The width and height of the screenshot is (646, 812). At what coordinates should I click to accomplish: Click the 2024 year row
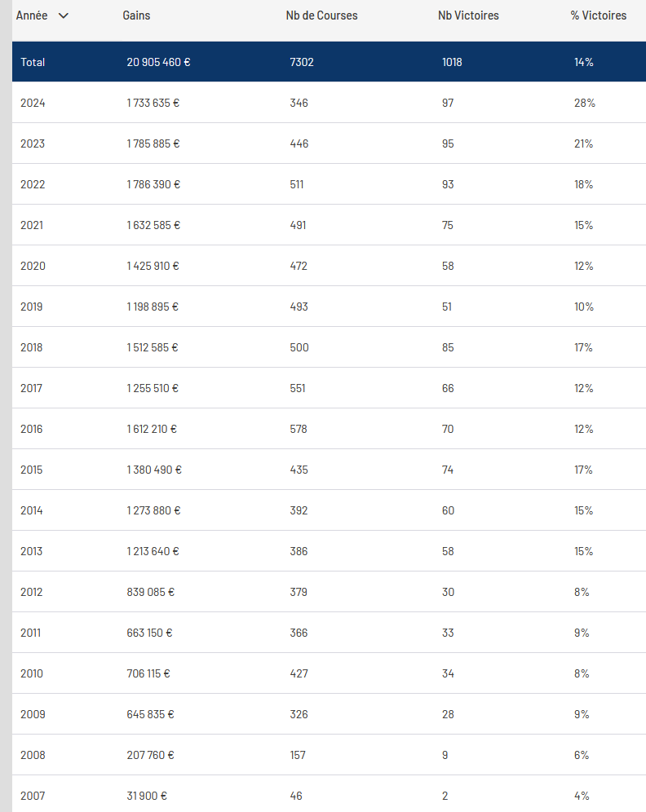(329, 103)
